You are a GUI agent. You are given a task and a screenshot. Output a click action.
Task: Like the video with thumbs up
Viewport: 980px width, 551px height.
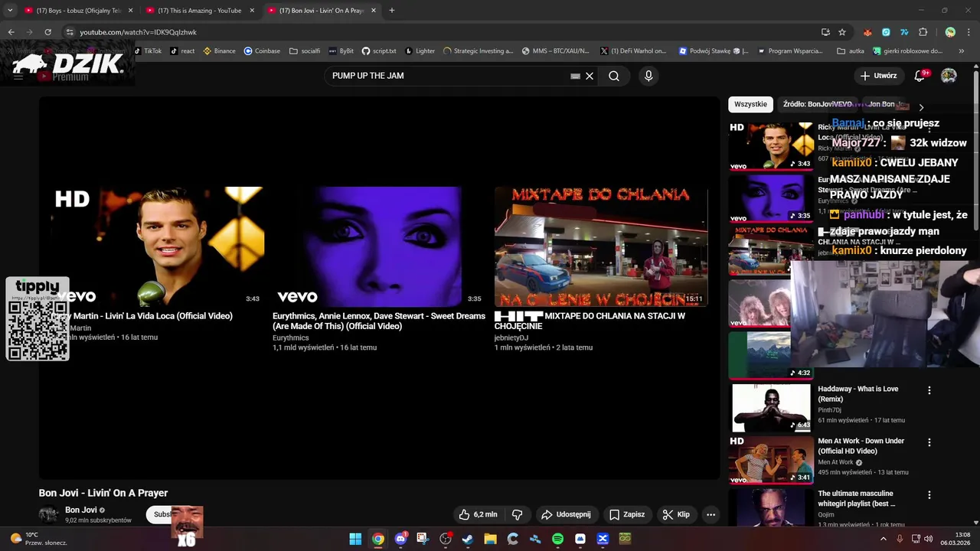pyautogui.click(x=477, y=514)
